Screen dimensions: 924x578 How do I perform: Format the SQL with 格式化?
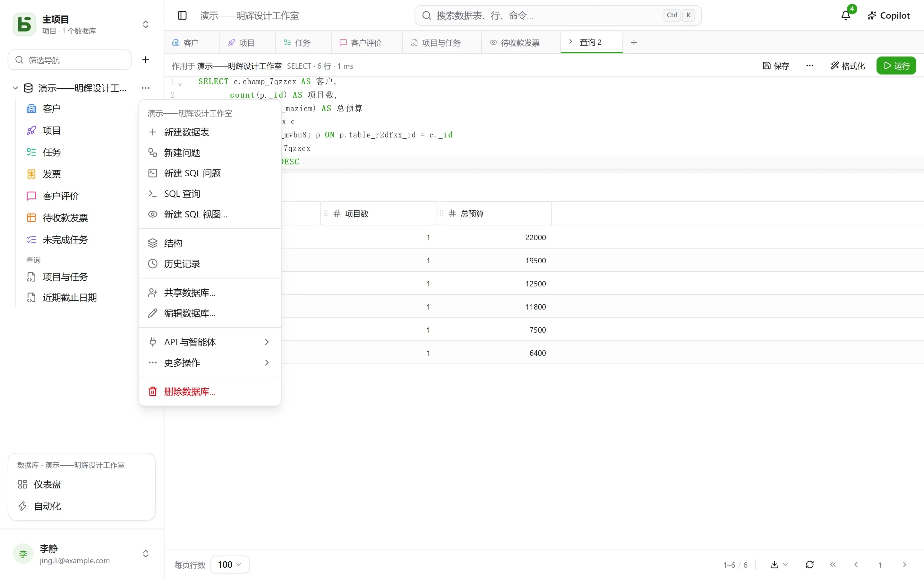848,66
